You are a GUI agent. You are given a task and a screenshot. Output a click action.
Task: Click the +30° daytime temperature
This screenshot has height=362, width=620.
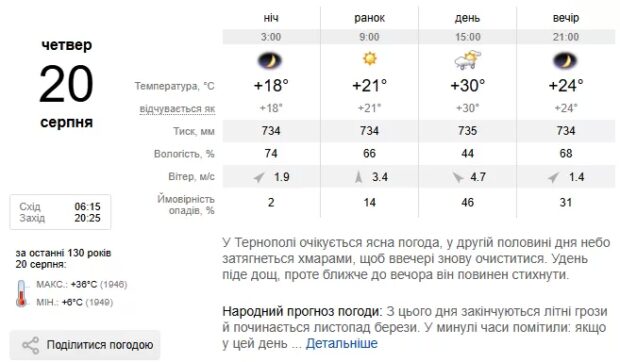[x=467, y=85]
